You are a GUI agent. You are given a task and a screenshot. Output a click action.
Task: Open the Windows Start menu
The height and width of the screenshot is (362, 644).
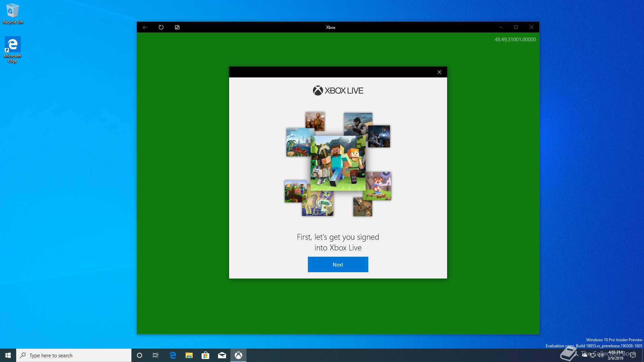(x=8, y=355)
